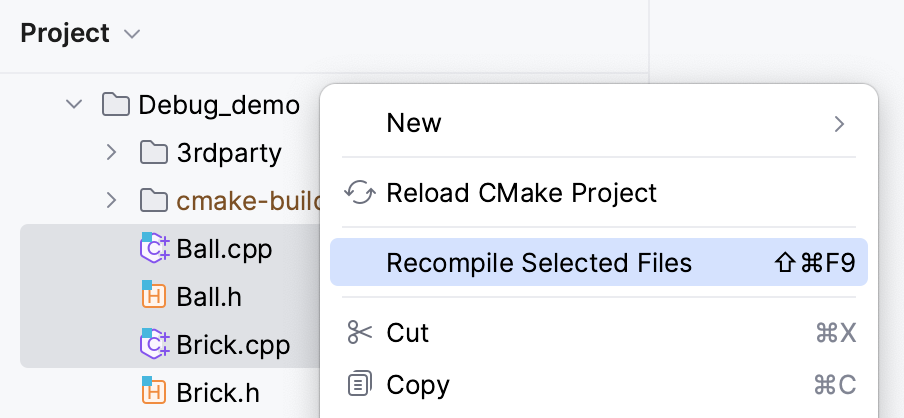The height and width of the screenshot is (418, 904).
Task: Select the Ball.h file name
Action: coord(209,297)
